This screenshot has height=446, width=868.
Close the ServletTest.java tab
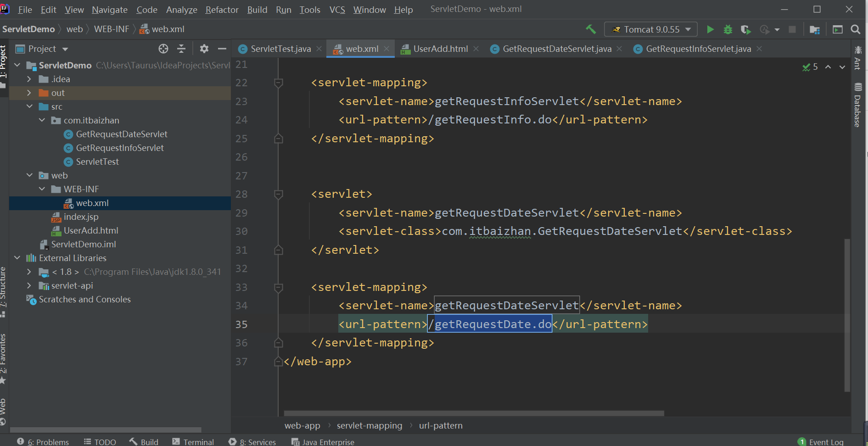tap(319, 49)
